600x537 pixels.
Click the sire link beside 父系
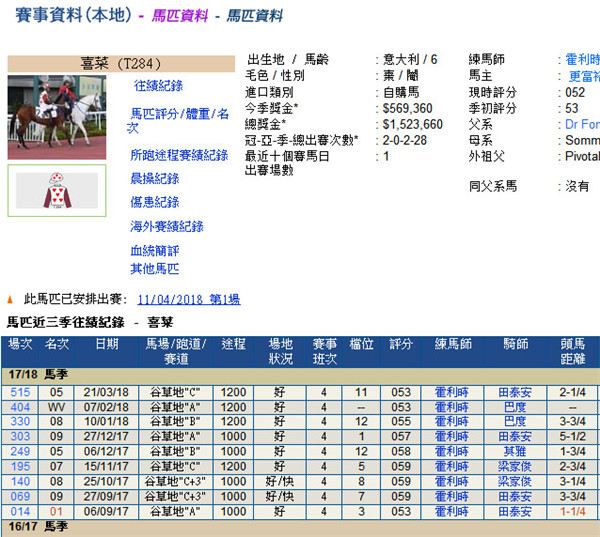pyautogui.click(x=582, y=124)
